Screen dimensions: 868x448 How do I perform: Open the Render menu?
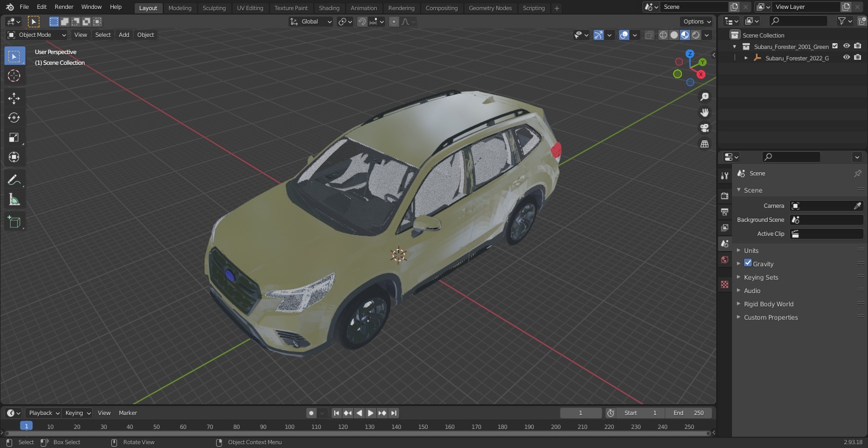click(64, 7)
